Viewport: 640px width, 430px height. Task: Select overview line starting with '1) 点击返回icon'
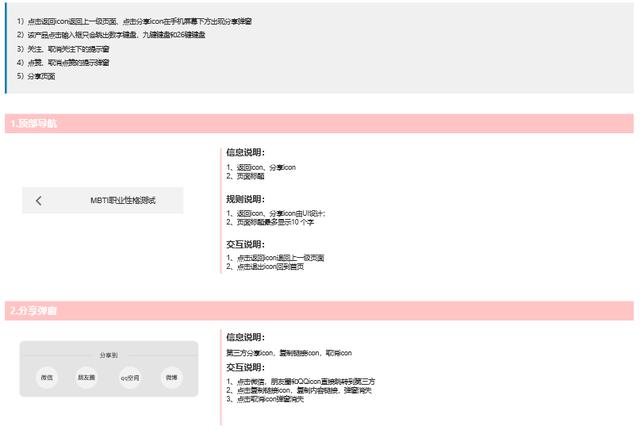click(x=134, y=21)
